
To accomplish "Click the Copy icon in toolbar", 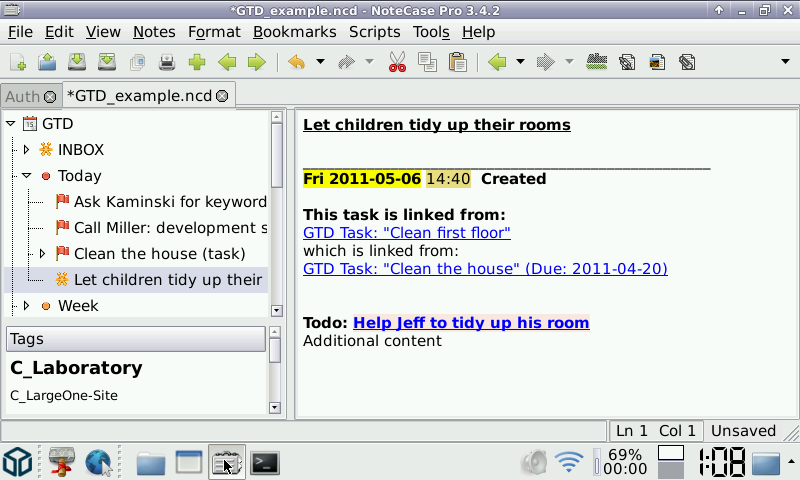I will [427, 62].
